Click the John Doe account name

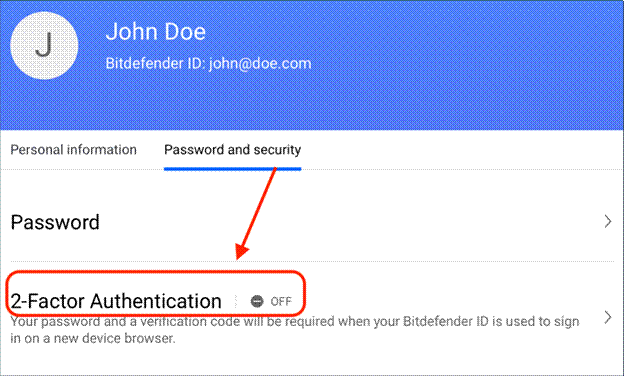[x=156, y=31]
